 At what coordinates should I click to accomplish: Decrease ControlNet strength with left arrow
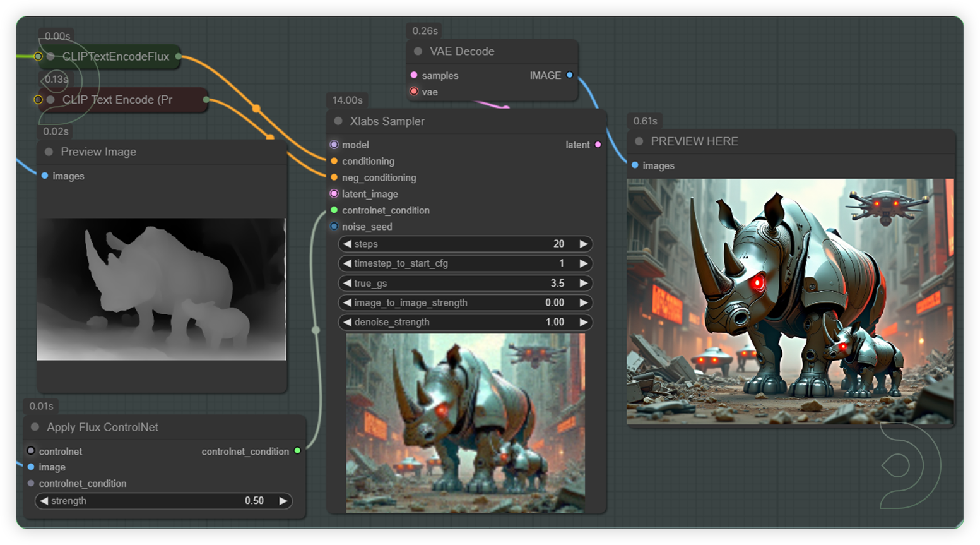[x=44, y=501]
